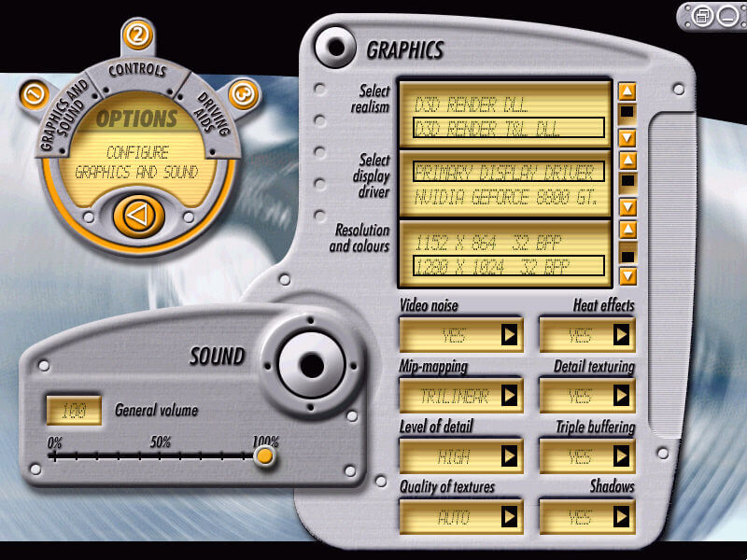Open the Controls tab

point(137,71)
